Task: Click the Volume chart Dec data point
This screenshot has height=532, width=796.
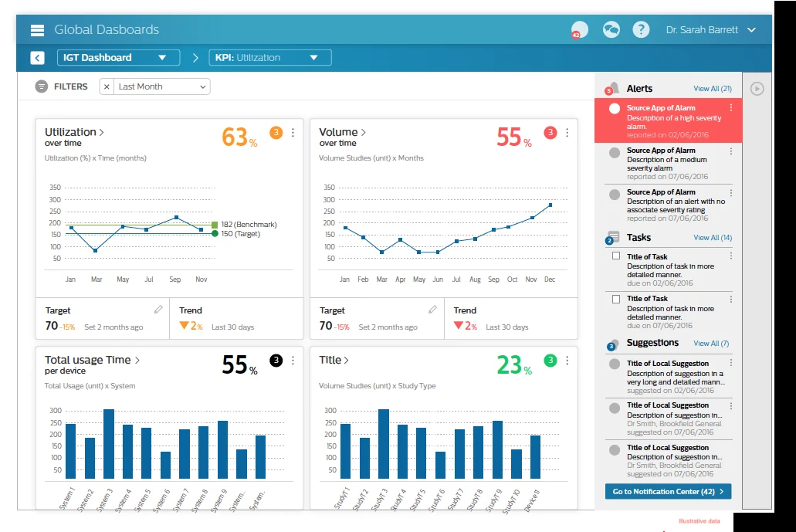Action: coord(550,205)
